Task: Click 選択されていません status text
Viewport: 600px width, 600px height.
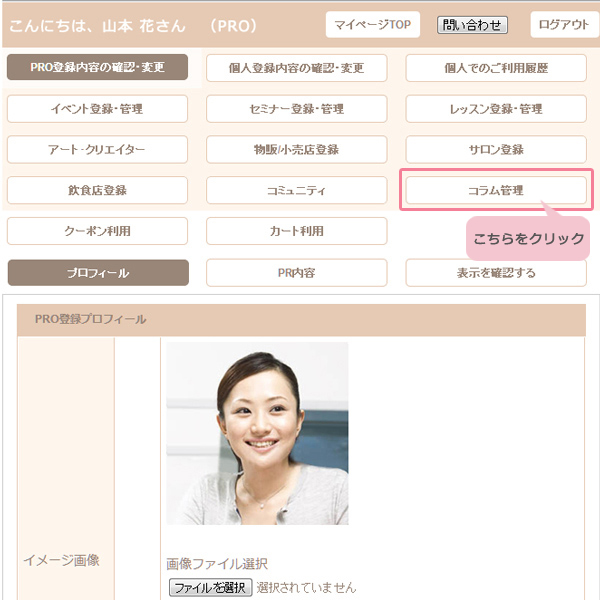Action: [306, 588]
